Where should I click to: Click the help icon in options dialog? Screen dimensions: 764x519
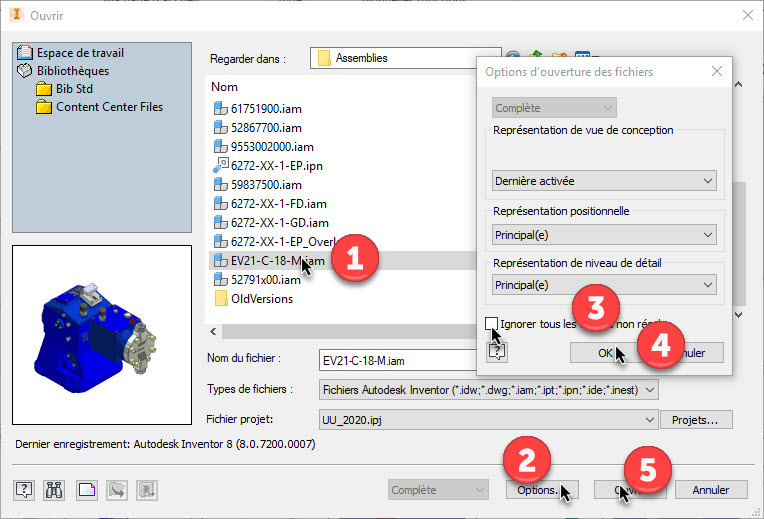tap(497, 351)
